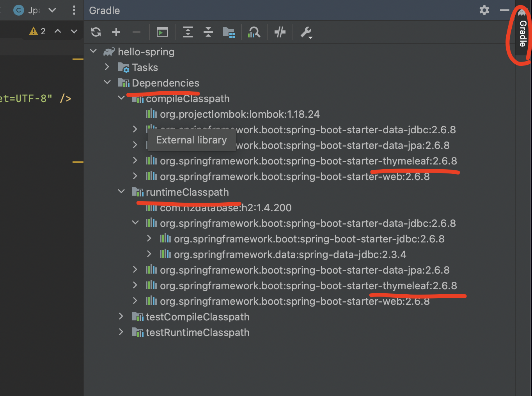
Task: Expand spring-boot-starter-thymeleaf under compileClasspath
Action: (135, 160)
